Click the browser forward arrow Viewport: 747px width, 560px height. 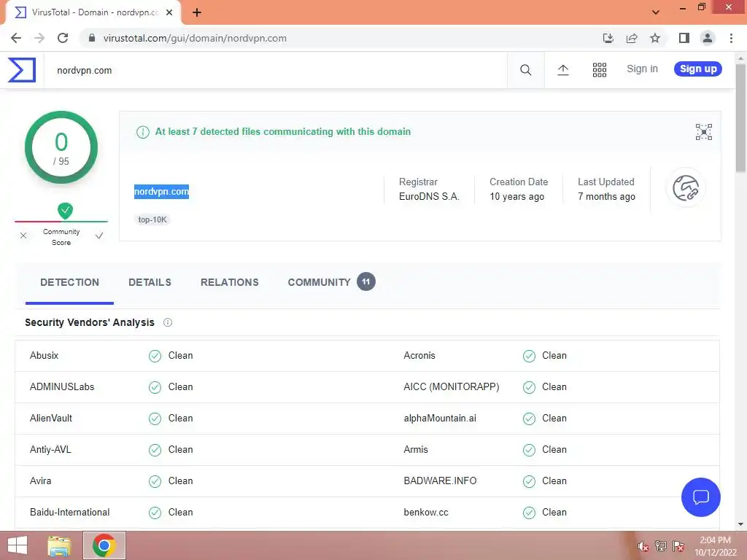click(39, 38)
